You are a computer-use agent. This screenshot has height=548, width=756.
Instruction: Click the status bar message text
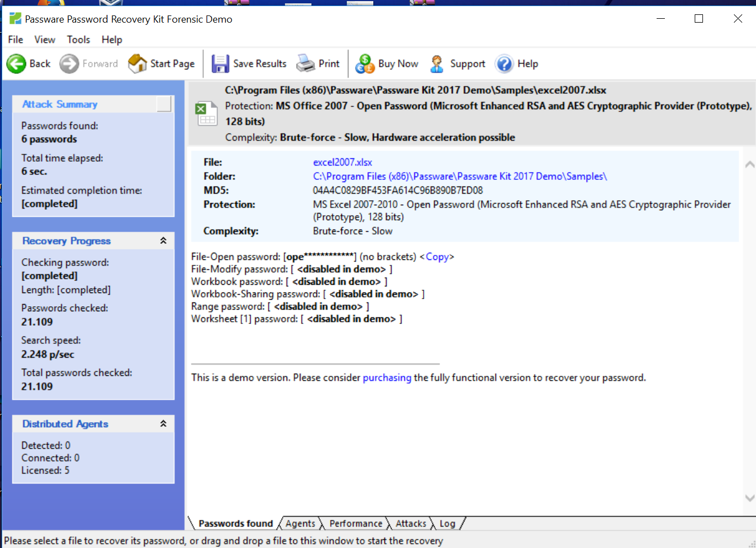(x=224, y=541)
